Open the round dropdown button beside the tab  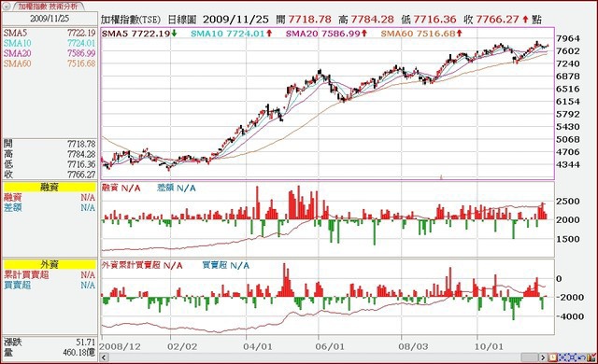coord(7,7)
